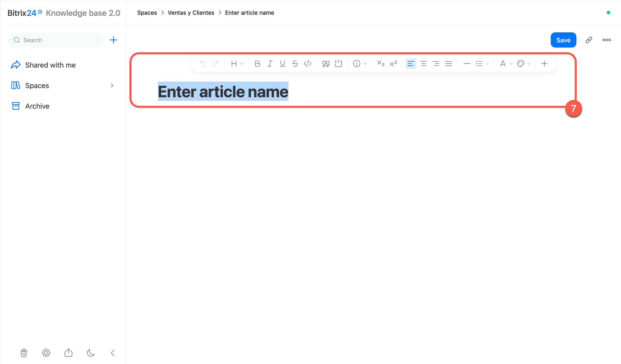Apply strikethrough formatting
The height and width of the screenshot is (364, 621).
point(295,64)
